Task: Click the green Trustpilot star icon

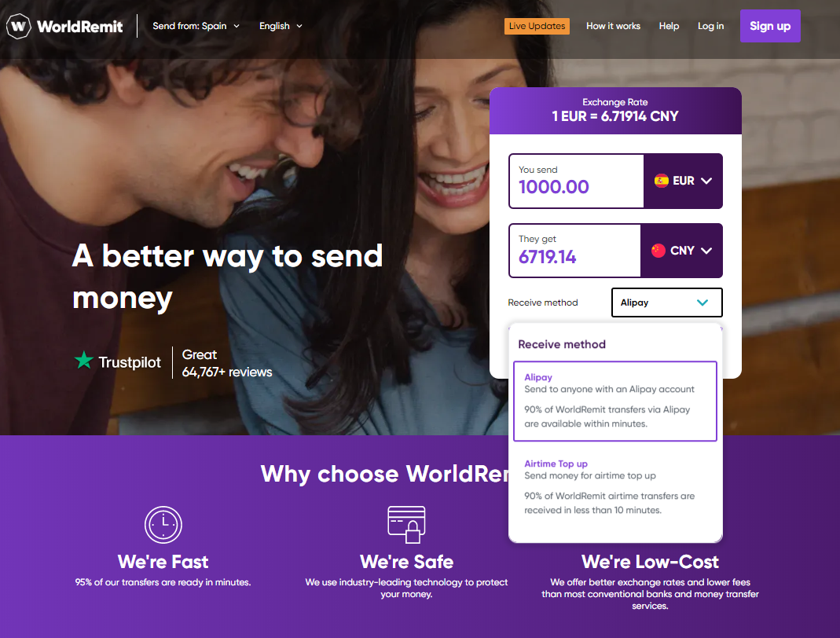Action: (x=83, y=361)
